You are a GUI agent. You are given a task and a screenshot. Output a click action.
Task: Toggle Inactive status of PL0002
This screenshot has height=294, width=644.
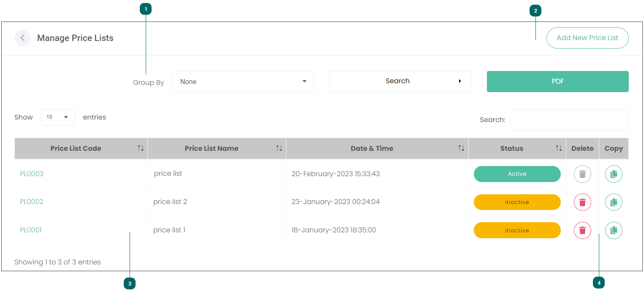pyautogui.click(x=517, y=202)
